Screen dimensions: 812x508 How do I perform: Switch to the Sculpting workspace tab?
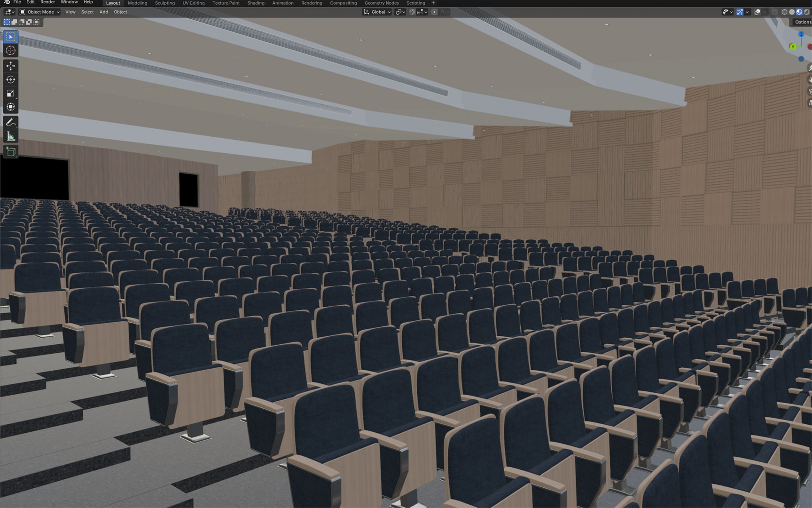pos(164,3)
